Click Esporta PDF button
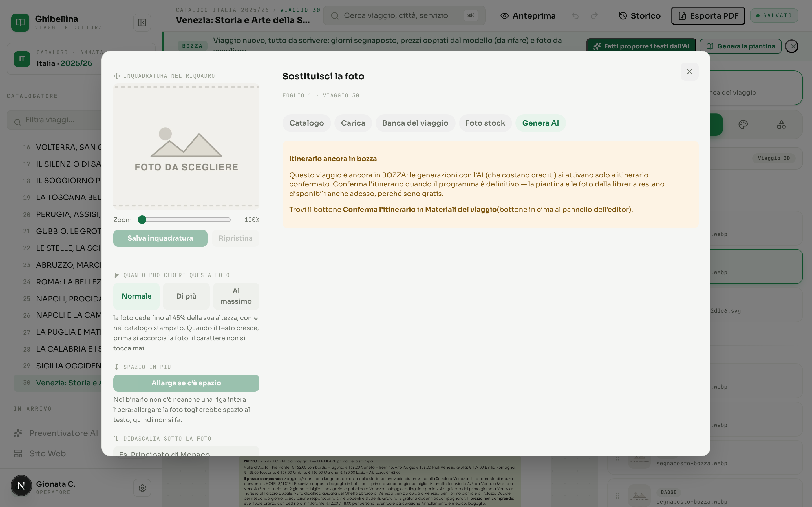Viewport: 812px width, 507px height. 708,16
